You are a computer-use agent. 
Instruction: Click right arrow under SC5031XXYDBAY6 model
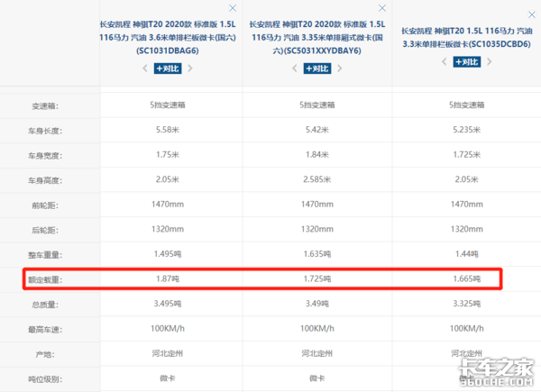pyautogui.click(x=340, y=68)
